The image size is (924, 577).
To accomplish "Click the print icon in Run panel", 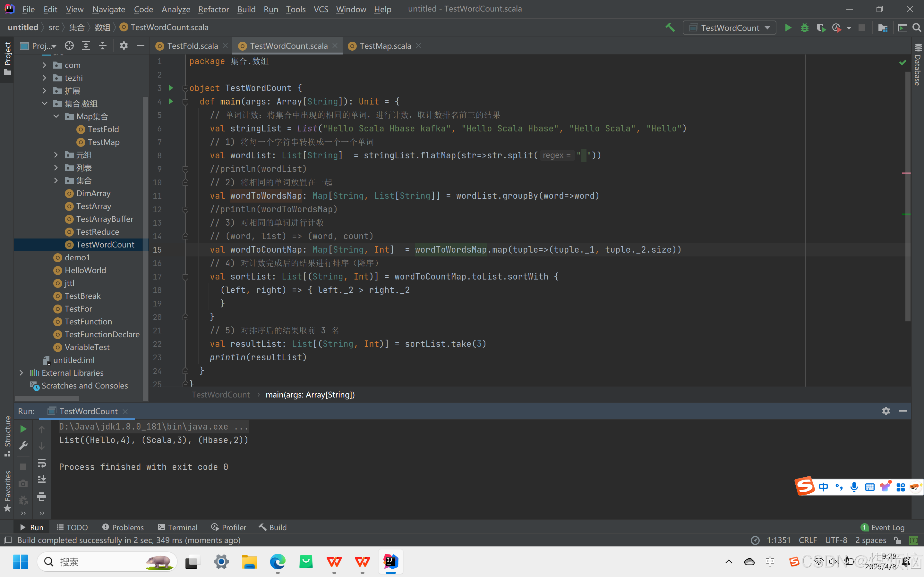I will point(42,496).
